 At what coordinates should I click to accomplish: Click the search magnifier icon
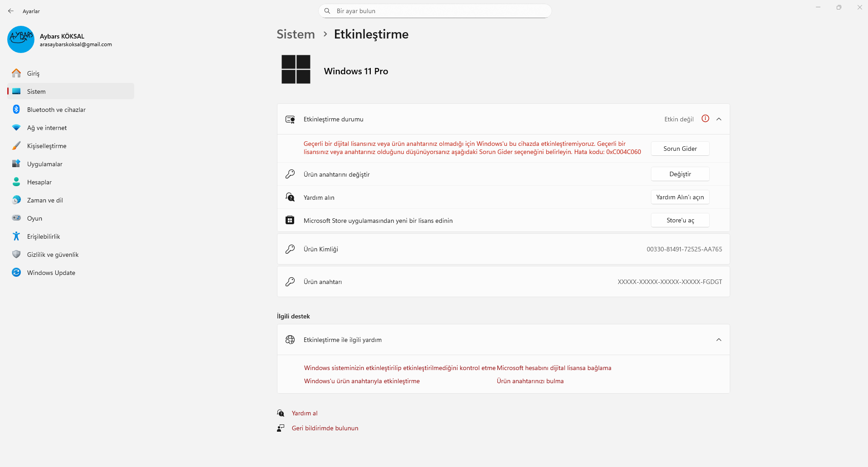tap(327, 11)
